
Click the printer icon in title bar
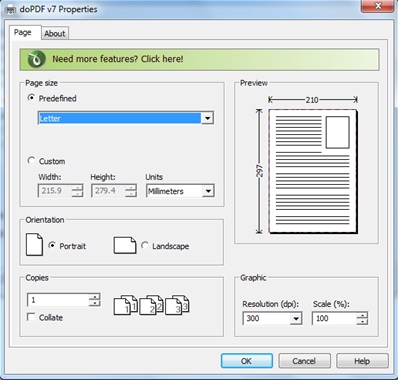11,10
